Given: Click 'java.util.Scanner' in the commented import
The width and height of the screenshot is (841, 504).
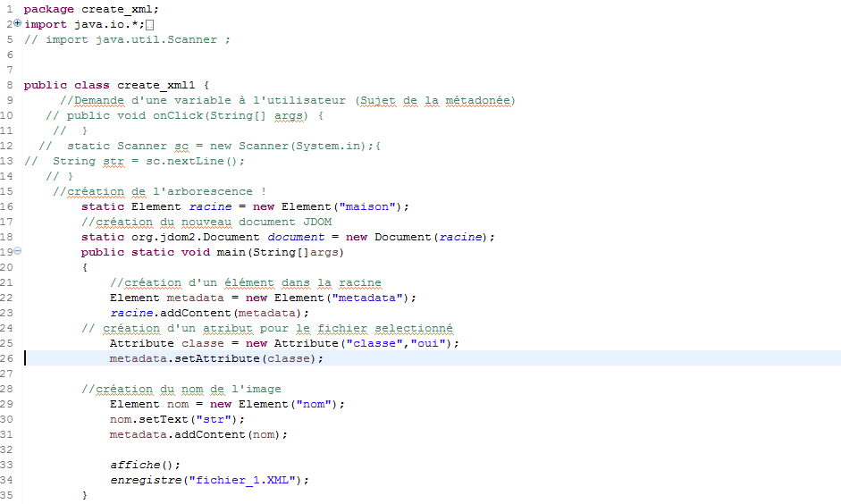Looking at the screenshot, I should (156, 39).
